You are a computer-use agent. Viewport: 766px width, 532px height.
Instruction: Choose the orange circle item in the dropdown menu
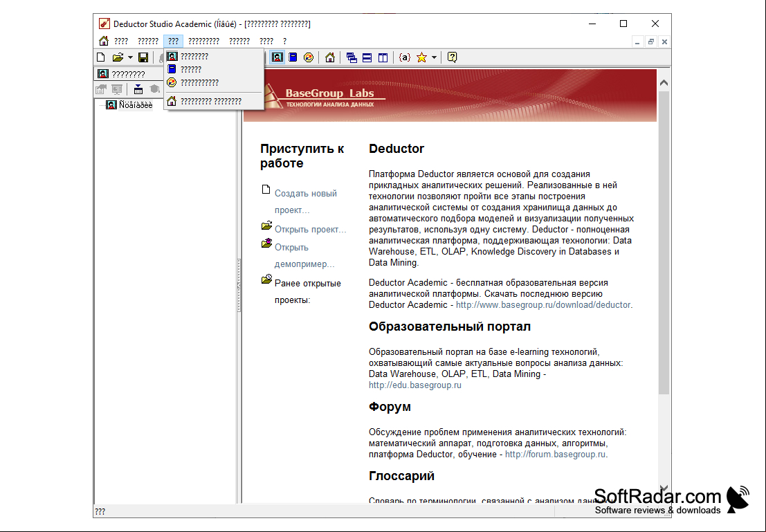coord(214,82)
